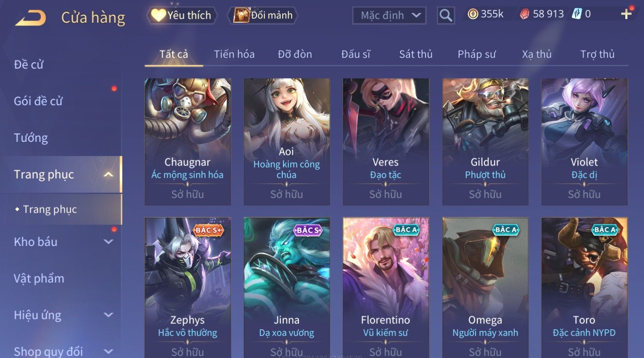Click the red ruby 58 913 icon

524,15
